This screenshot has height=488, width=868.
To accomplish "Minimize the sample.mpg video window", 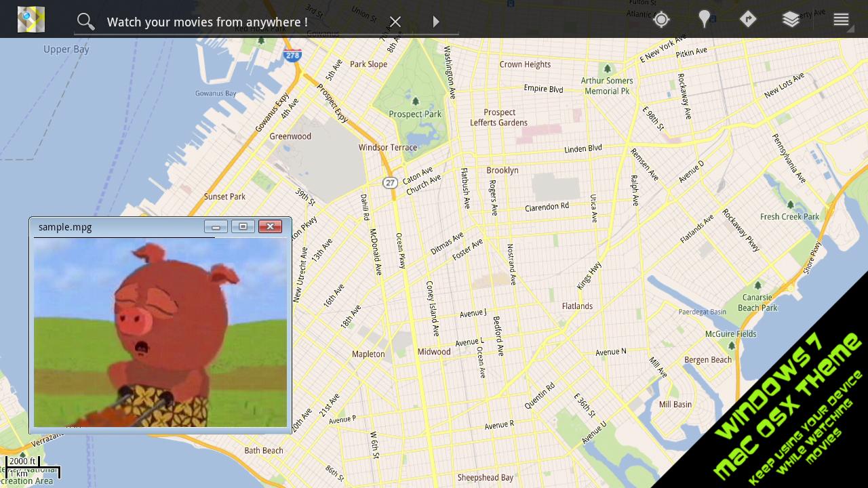I will coord(216,227).
